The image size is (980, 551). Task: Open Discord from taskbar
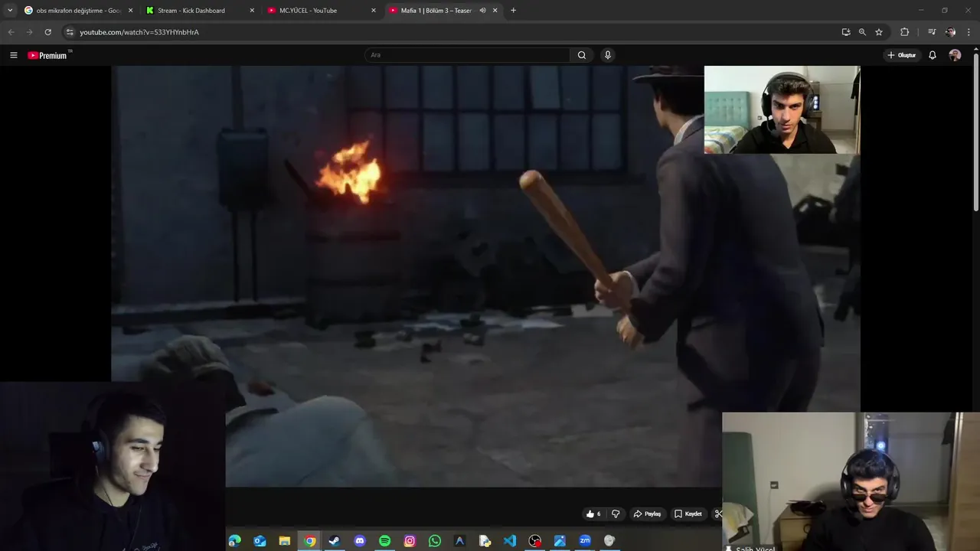[360, 541]
